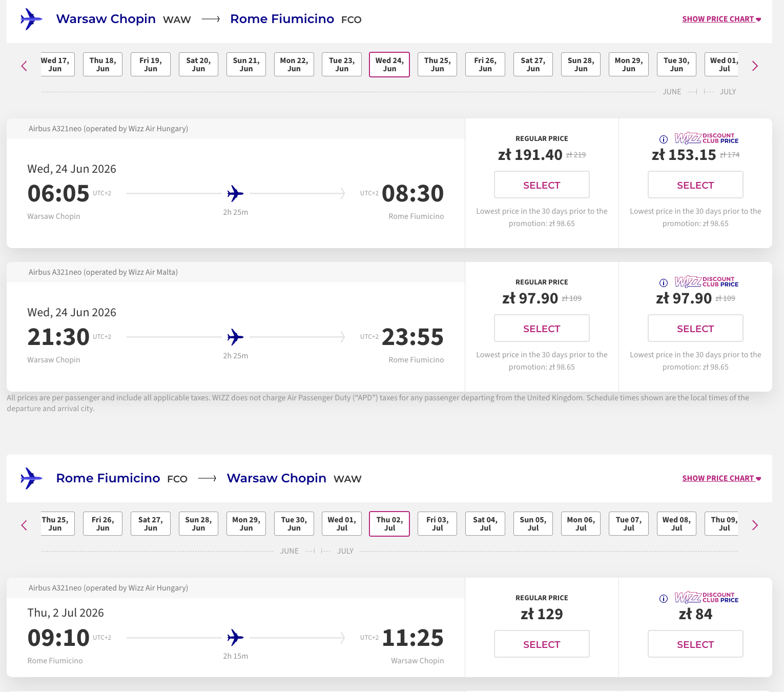Click previous dates arrow for return flights
Viewport: 784px width, 692px height.
tap(24, 525)
